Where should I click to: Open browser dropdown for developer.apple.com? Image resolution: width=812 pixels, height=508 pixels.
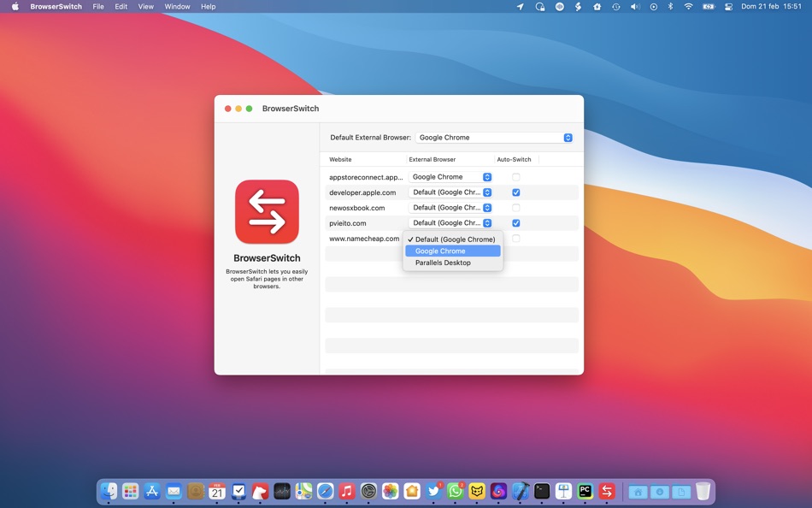pos(450,192)
